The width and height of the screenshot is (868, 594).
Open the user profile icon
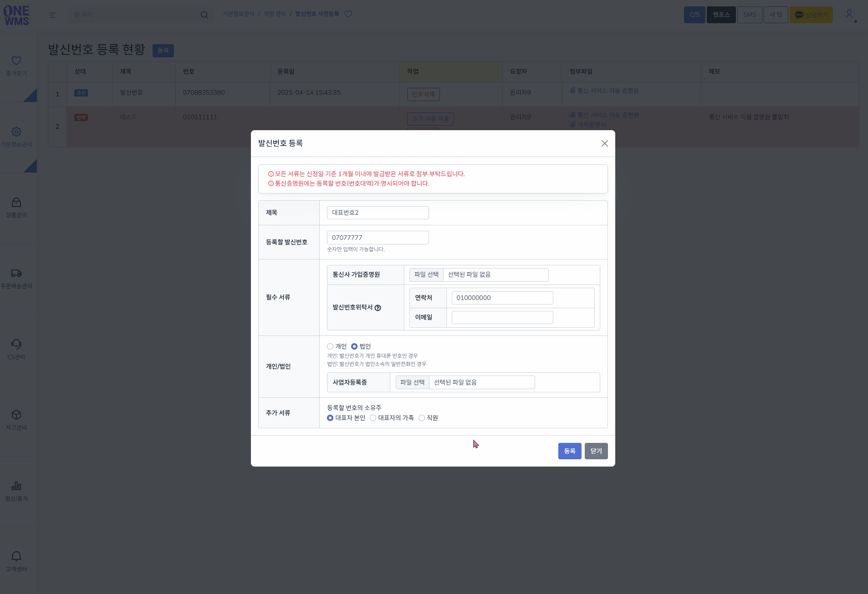(x=849, y=15)
